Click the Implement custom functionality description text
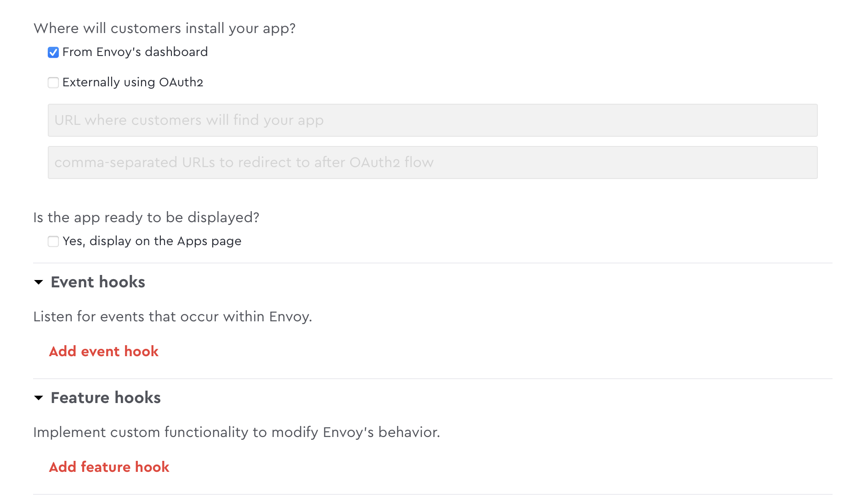This screenshot has width=850, height=504. (x=237, y=432)
